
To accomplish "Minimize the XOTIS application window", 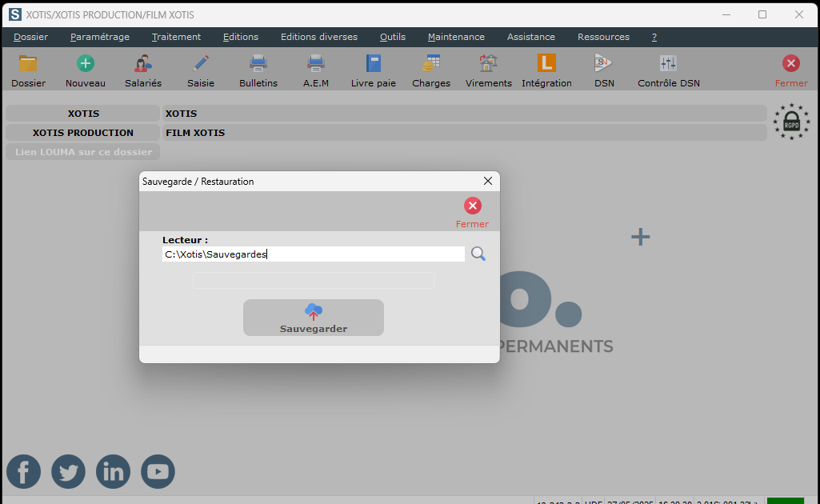I will point(726,14).
